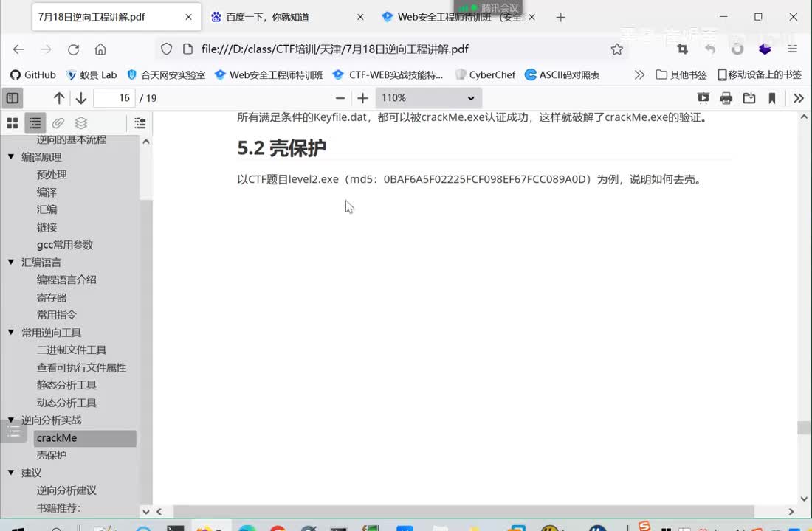812x531 pixels.
Task: Open the 蚁景 Lab bookmark
Action: click(x=91, y=75)
